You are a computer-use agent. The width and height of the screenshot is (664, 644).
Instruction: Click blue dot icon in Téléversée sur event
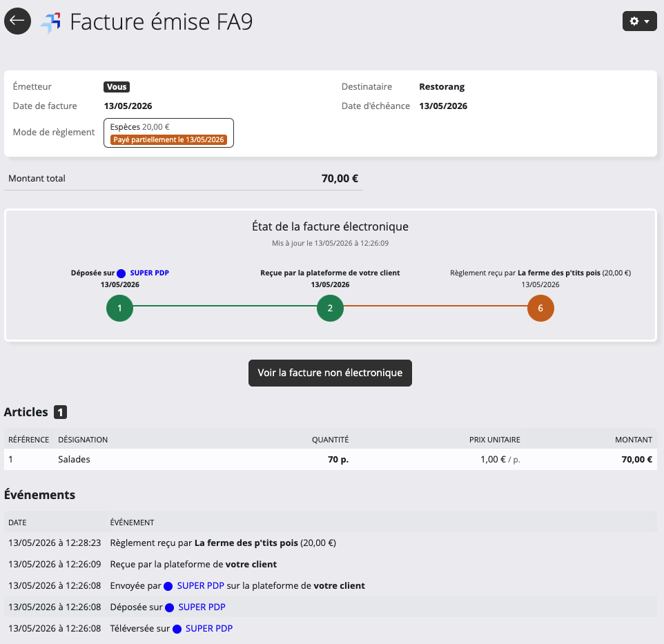[x=177, y=630]
